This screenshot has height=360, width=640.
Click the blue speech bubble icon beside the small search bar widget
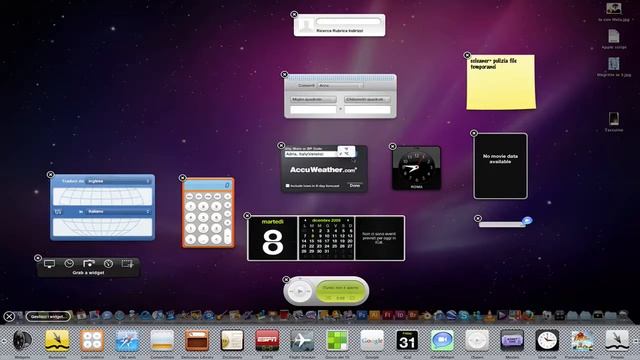(527, 221)
